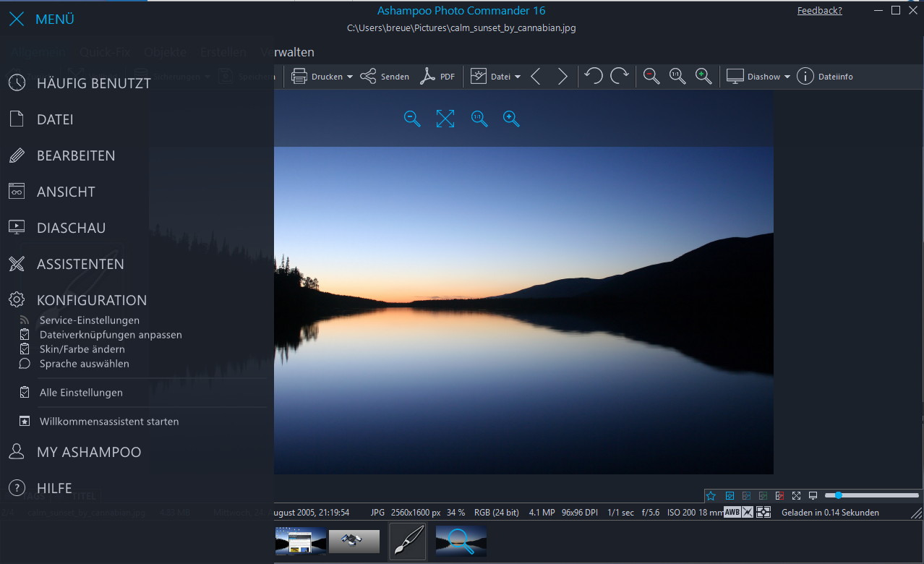Click the fullscreen arrows icon near slider

coord(796,496)
